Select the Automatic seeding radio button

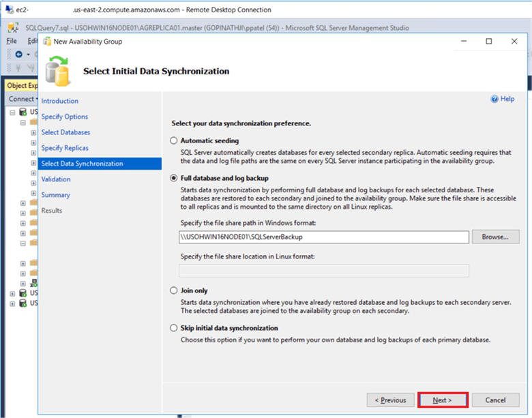[x=174, y=140]
